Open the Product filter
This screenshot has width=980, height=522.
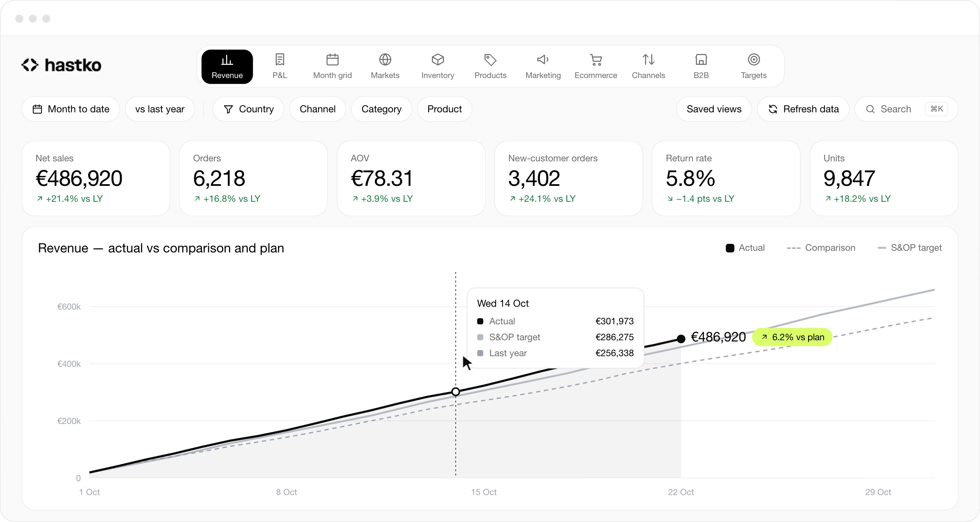tap(444, 109)
